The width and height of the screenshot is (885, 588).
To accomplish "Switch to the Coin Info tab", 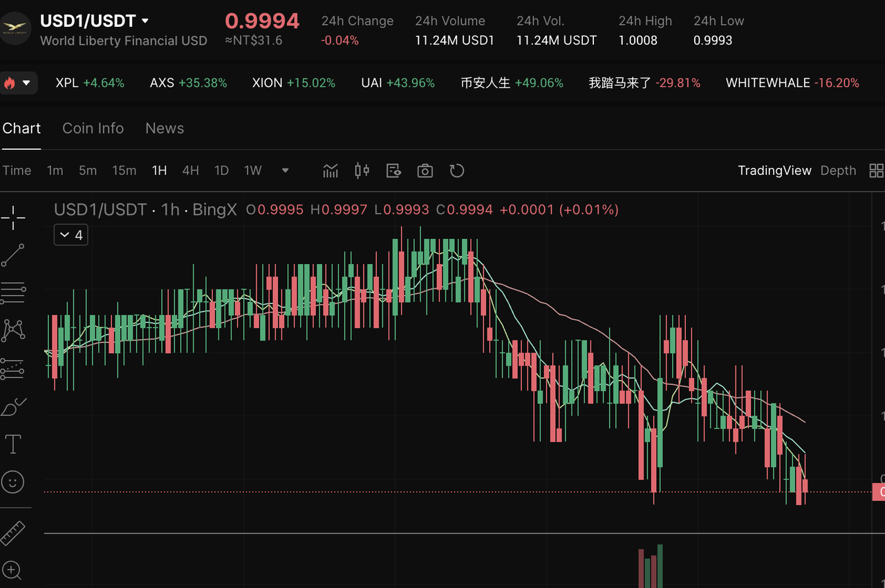I will [x=93, y=129].
